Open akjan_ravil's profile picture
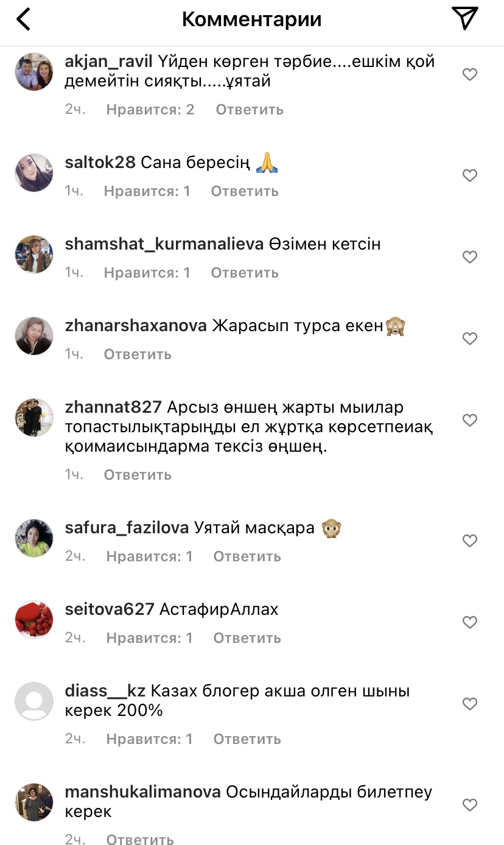Screen dimensions: 504x845 (x=34, y=72)
